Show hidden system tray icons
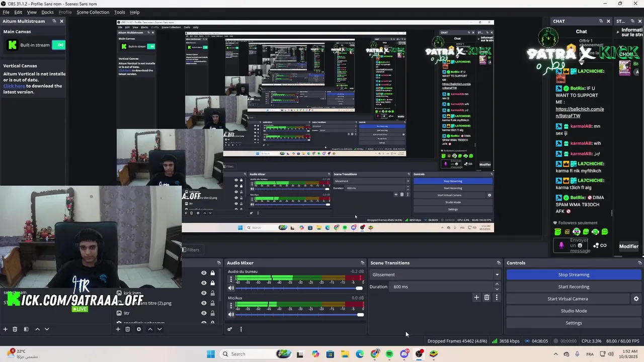Viewport: 644px width, 362px height. [x=555, y=354]
